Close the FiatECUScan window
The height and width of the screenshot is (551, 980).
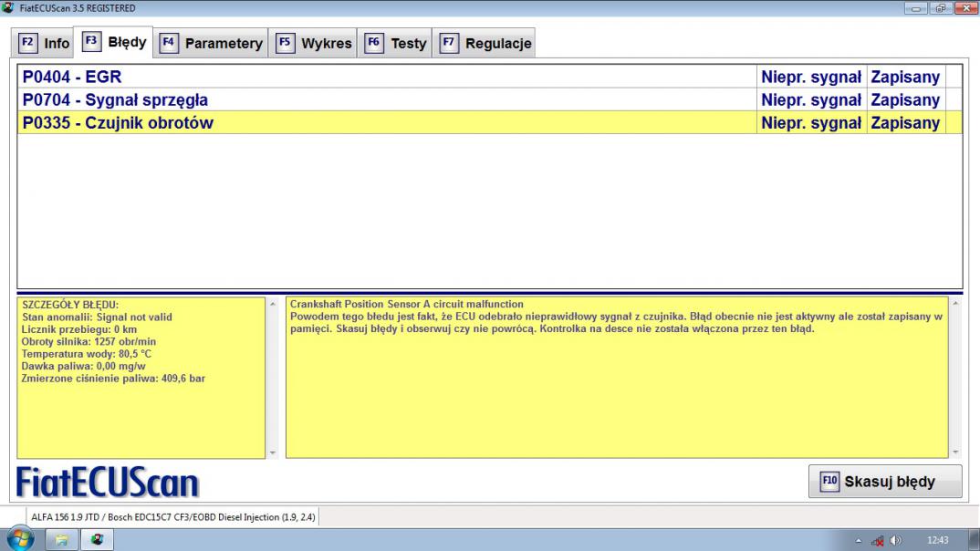(x=965, y=8)
